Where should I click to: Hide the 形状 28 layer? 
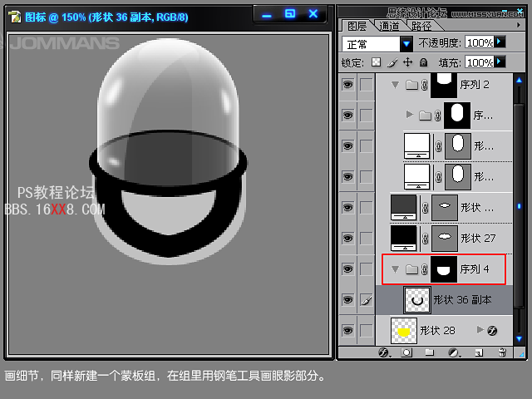click(347, 331)
